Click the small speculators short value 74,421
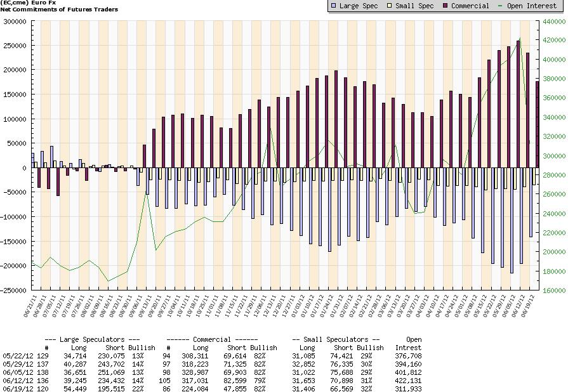 341,356
